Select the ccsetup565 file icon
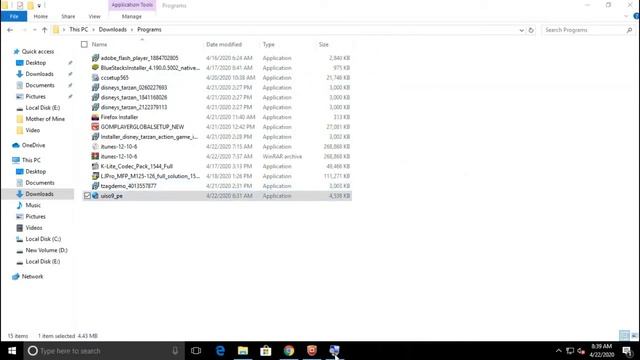This screenshot has width=640, height=360. pyautogui.click(x=95, y=78)
